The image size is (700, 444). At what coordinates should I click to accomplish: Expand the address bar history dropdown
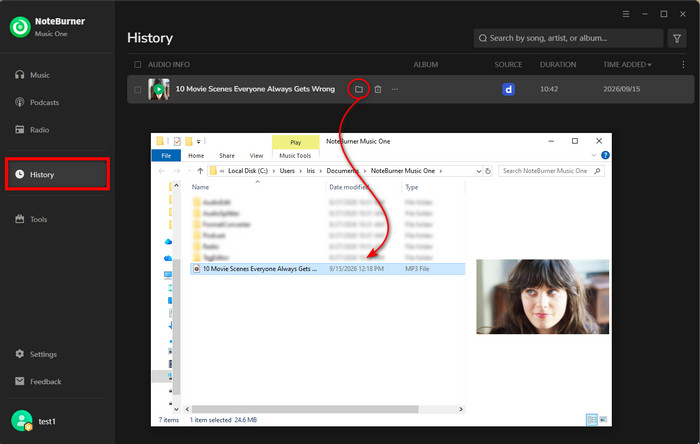pyautogui.click(x=479, y=171)
